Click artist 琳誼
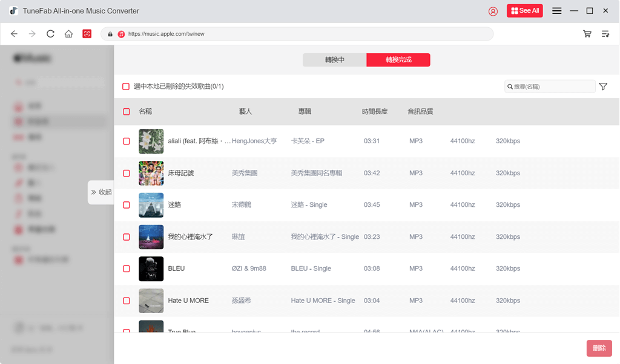 click(x=238, y=236)
